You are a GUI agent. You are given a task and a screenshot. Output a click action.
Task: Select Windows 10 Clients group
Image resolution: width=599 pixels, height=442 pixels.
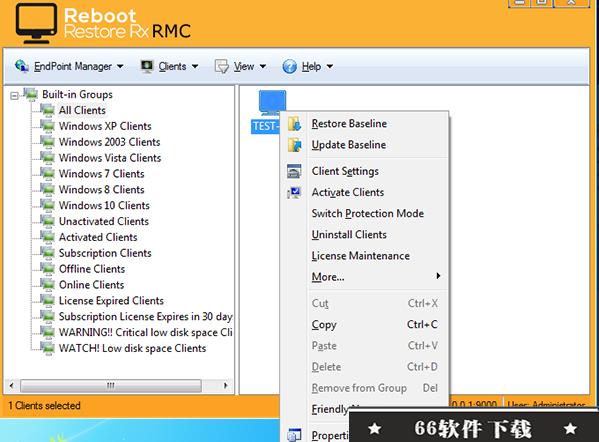[x=104, y=206]
